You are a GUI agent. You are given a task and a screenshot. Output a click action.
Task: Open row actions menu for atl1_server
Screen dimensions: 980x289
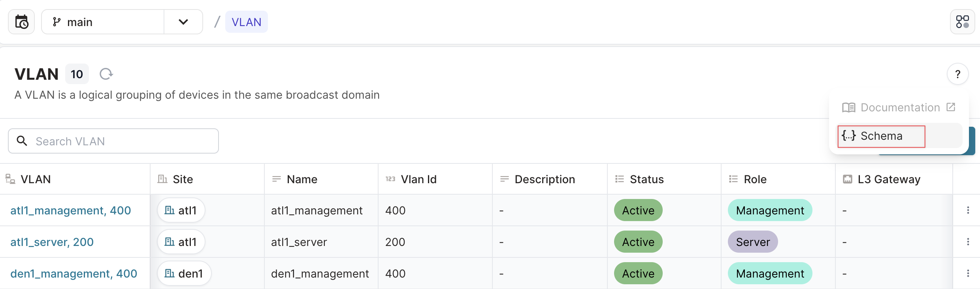968,242
